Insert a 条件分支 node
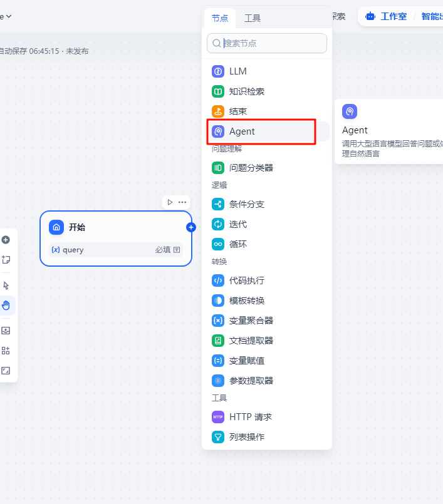 (x=246, y=204)
